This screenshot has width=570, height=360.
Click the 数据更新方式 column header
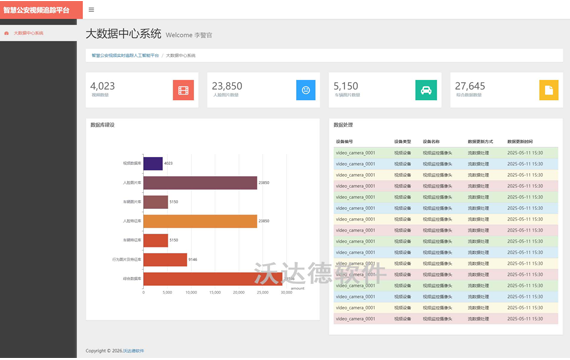tap(480, 141)
